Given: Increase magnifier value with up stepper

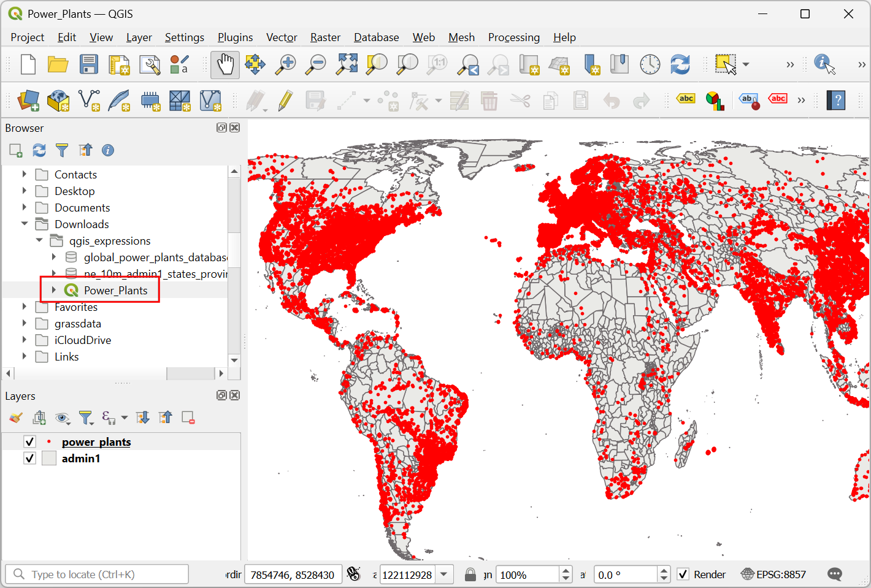Looking at the screenshot, I should [566, 570].
